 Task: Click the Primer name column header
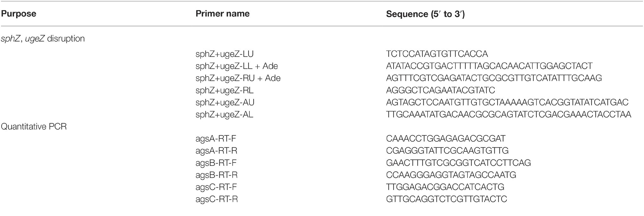tap(222, 14)
